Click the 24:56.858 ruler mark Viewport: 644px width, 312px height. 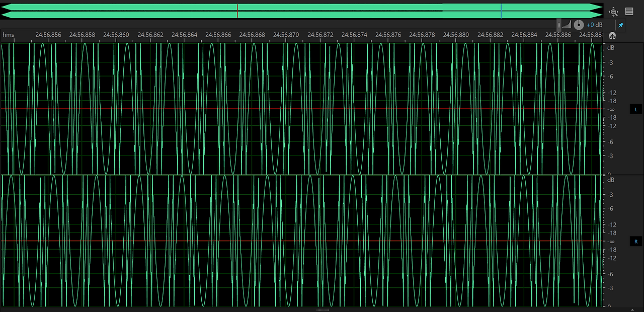[x=82, y=35]
